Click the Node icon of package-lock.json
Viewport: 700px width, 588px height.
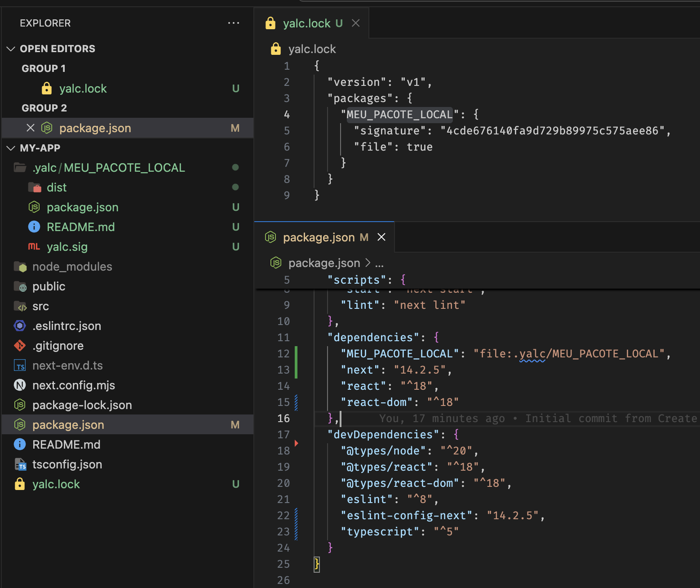pyautogui.click(x=20, y=405)
